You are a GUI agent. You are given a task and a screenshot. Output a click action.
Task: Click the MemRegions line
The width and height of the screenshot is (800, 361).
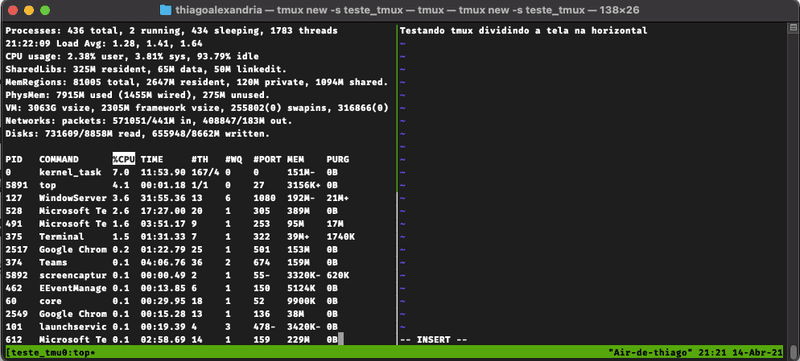coord(197,82)
